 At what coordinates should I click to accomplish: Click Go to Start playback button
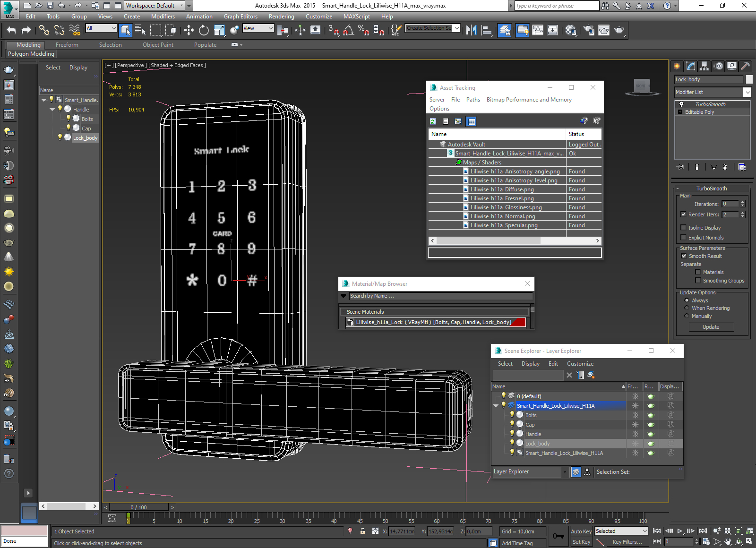(x=657, y=531)
